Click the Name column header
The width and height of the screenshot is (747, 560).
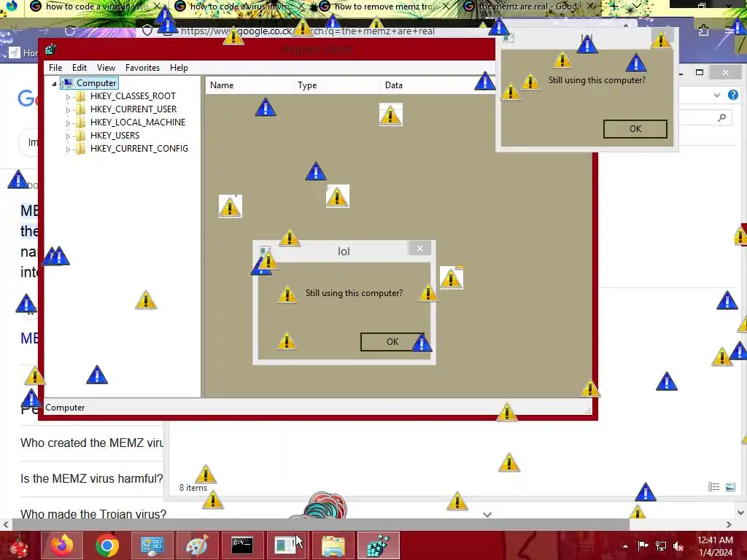pos(249,85)
